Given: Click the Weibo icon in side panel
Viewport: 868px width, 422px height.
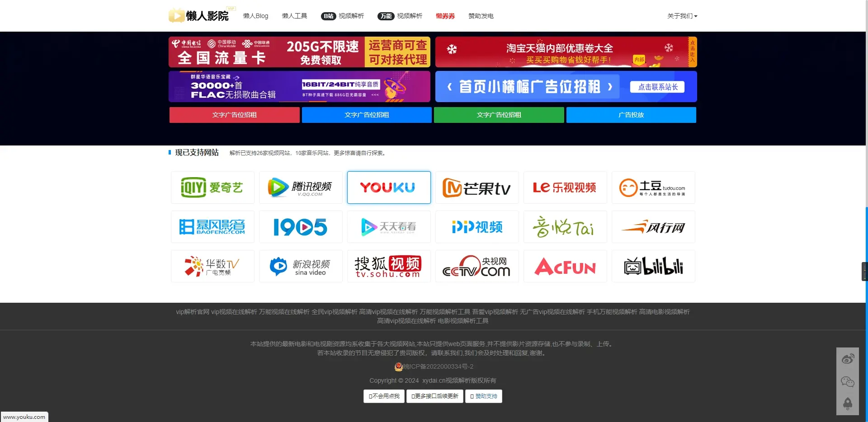Looking at the screenshot, I should tap(848, 359).
